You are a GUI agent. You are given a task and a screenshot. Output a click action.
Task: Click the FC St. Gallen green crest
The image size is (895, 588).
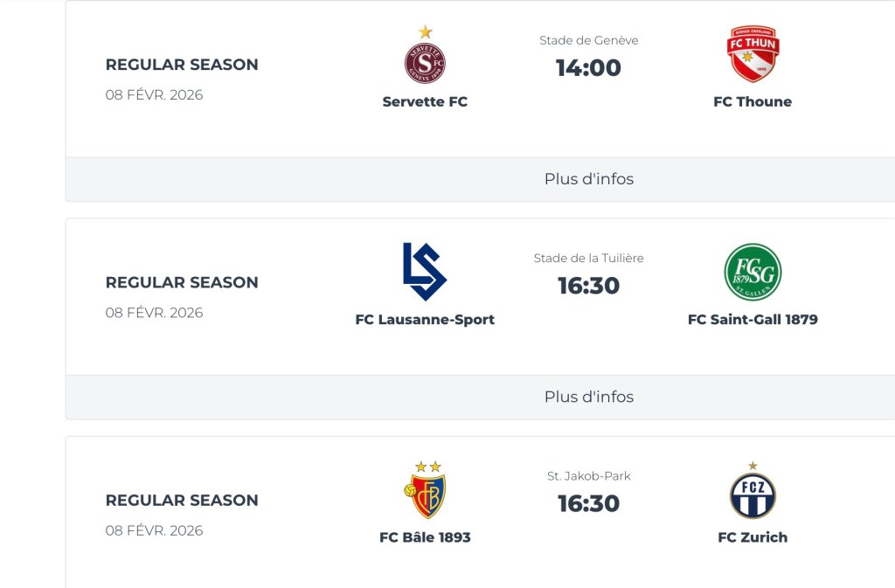[753, 273]
